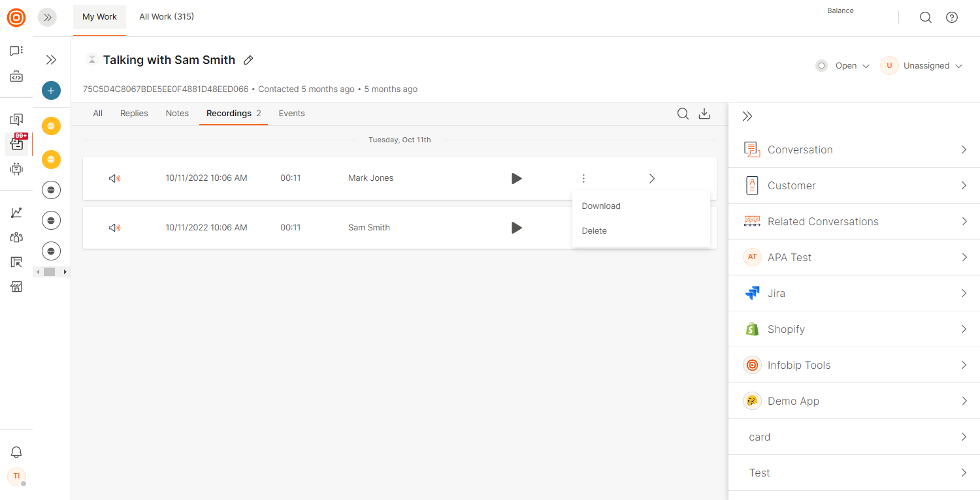Play the Mark Jones recording

point(516,178)
